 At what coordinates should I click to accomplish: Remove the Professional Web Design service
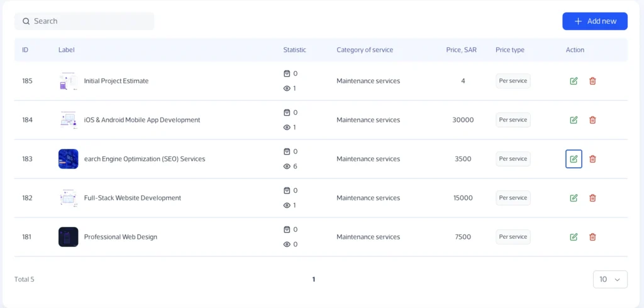coord(592,237)
